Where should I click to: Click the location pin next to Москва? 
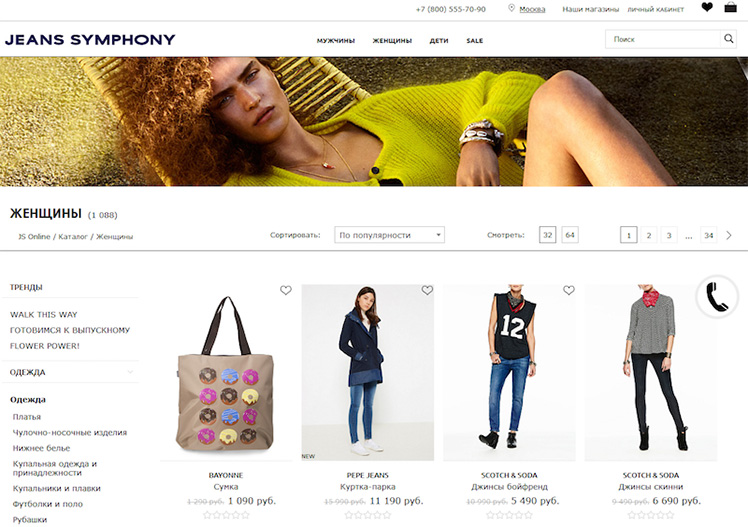click(x=511, y=9)
